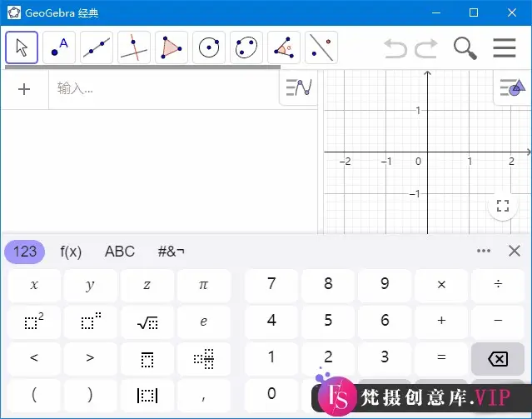Tap the less-than key
The width and height of the screenshot is (532, 419).
tap(34, 358)
